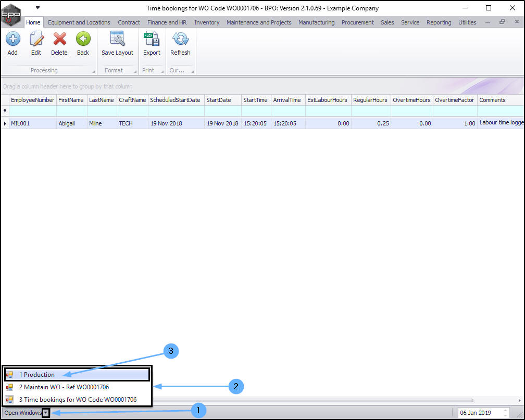Open Equipment and Locations tab

click(x=79, y=22)
